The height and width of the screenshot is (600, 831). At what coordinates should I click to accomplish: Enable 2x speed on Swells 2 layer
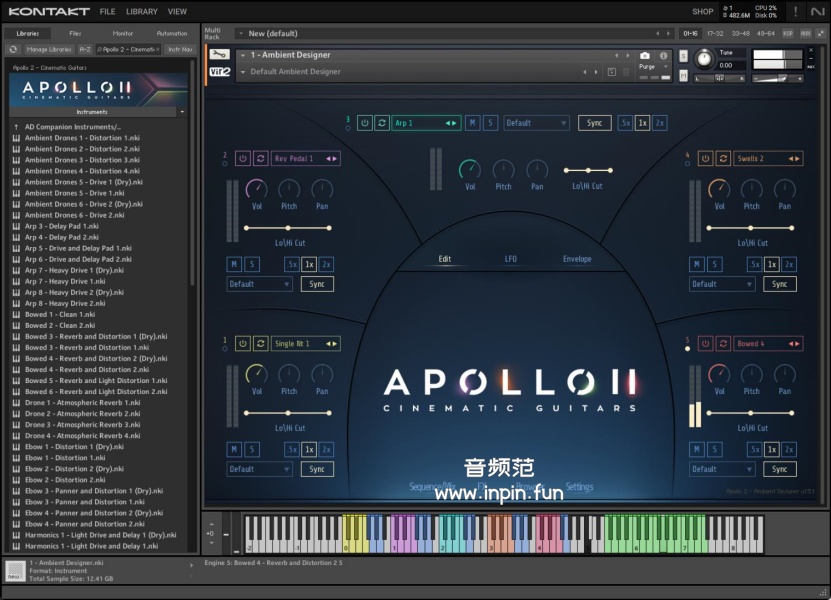(789, 264)
